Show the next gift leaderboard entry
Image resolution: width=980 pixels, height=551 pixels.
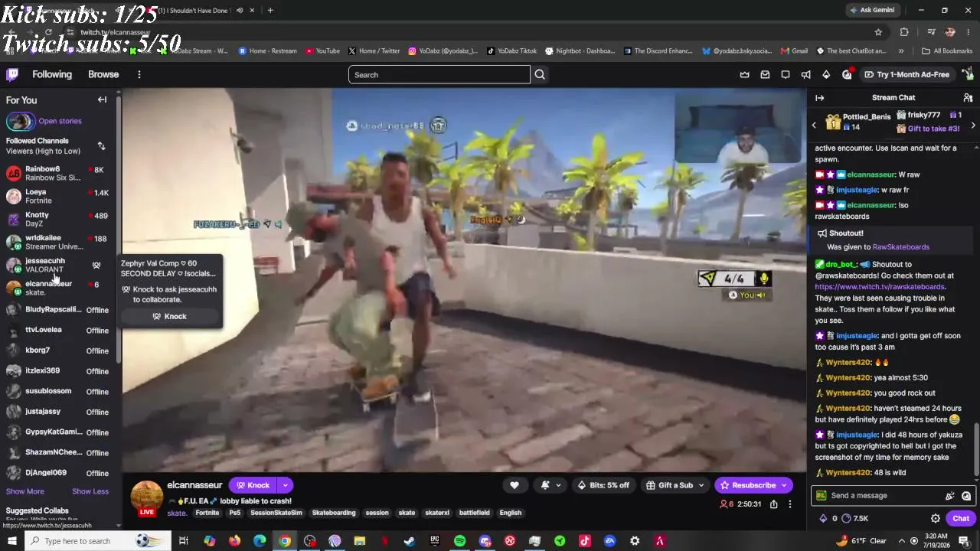click(x=973, y=125)
